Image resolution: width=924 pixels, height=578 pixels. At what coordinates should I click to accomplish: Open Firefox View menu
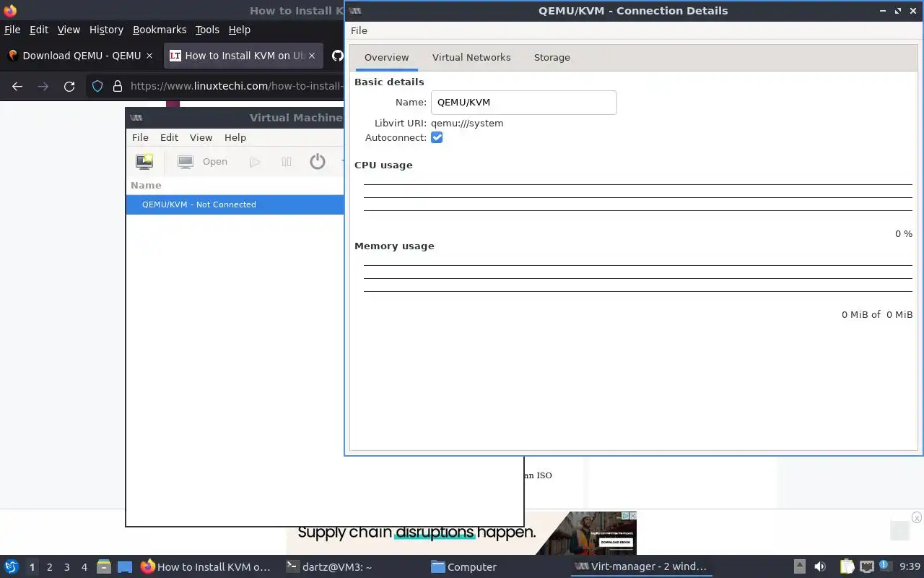point(69,30)
